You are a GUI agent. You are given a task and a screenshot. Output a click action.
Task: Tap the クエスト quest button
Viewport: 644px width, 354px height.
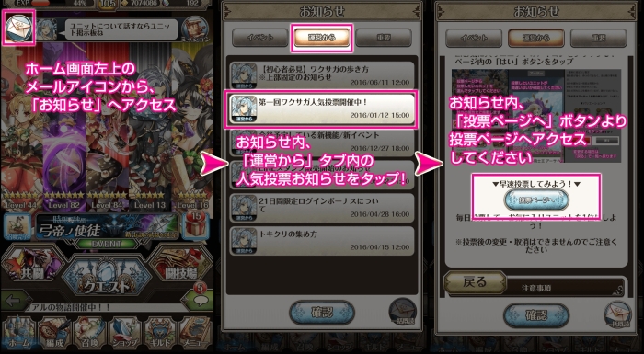pyautogui.click(x=107, y=280)
